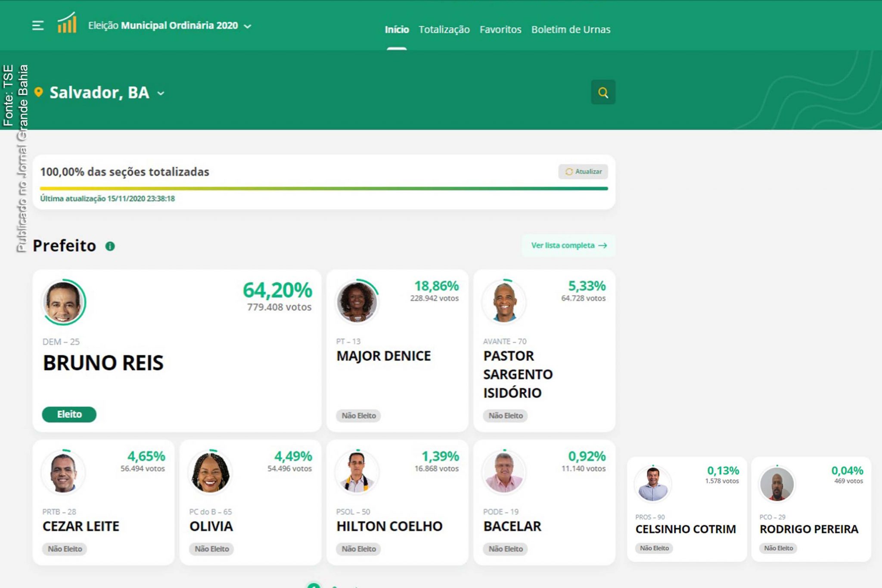Click the HILTON COELHO name
The image size is (882, 588).
click(389, 526)
